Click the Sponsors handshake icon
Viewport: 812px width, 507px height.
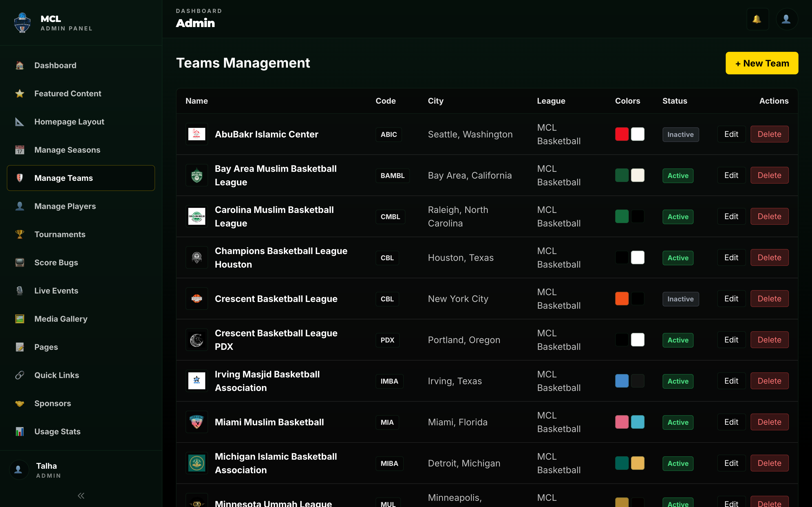pos(19,403)
